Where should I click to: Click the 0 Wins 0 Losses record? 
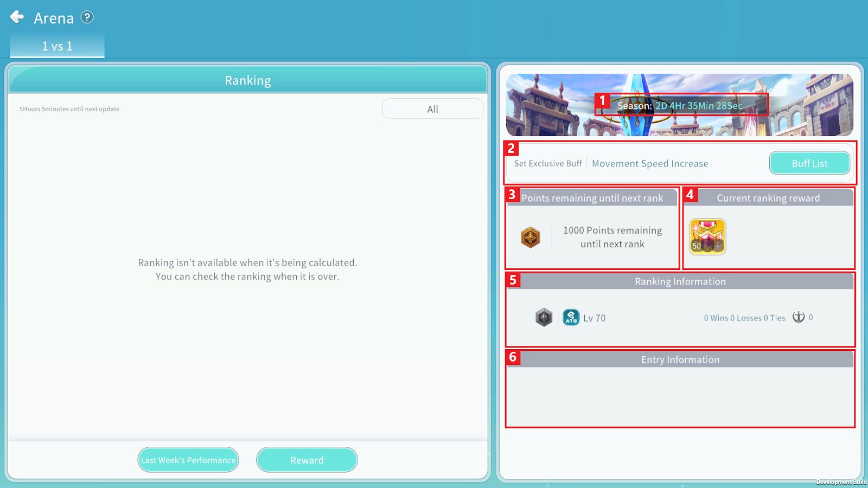(744, 318)
